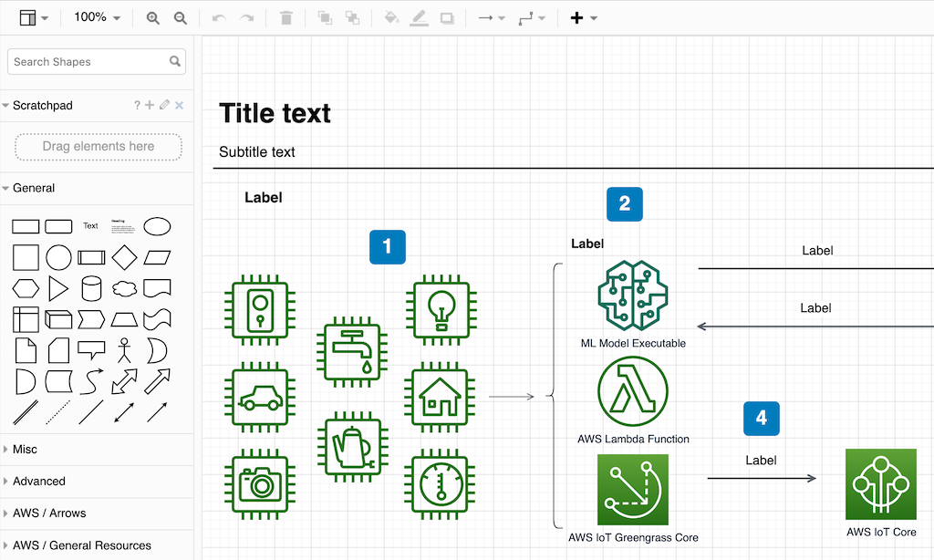Select the diamond shape in General

click(x=124, y=257)
